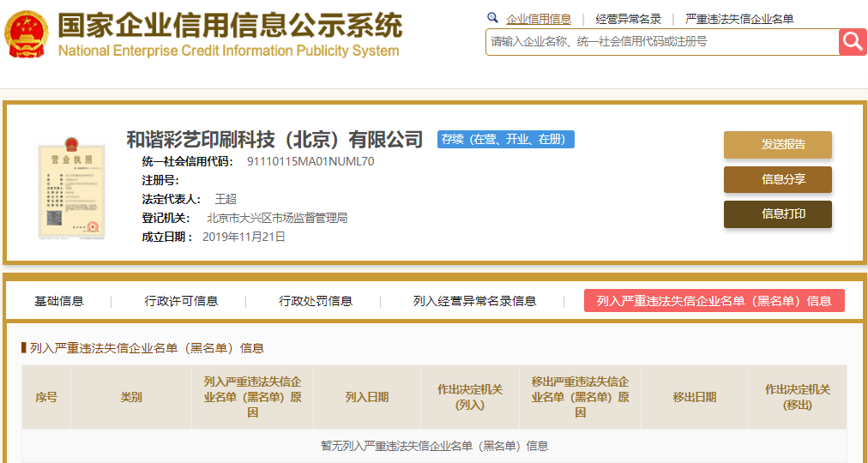This screenshot has width=868, height=463.
Task: Click the empty-table message 暂无列入严重违法失信企业名单（黑名单）信息
Action: tap(435, 445)
